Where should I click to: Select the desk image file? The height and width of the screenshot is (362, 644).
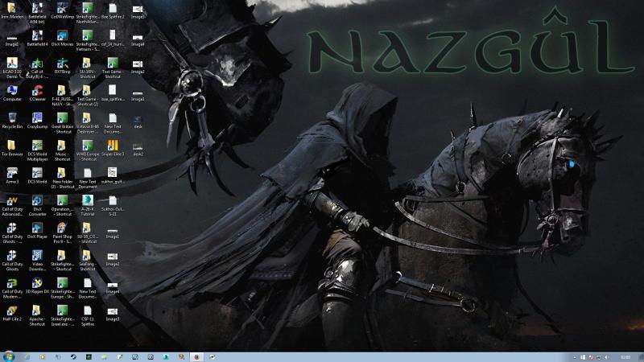(138, 121)
